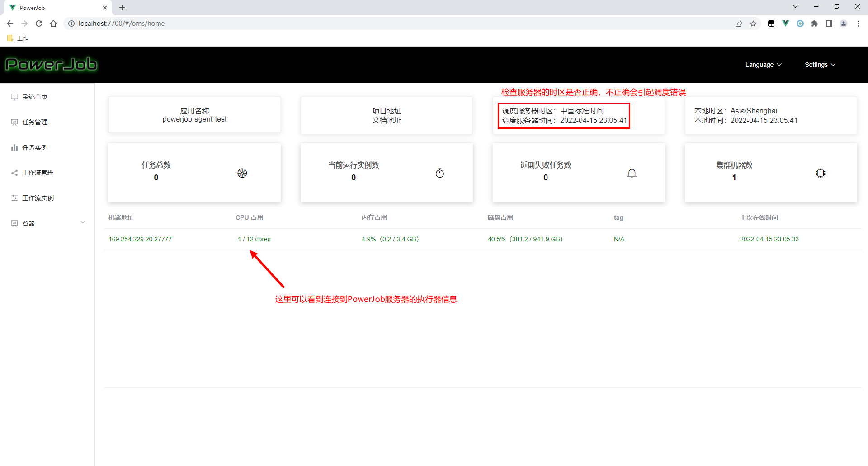Click the CPU 占用 column header
This screenshot has width=868, height=466.
[250, 217]
